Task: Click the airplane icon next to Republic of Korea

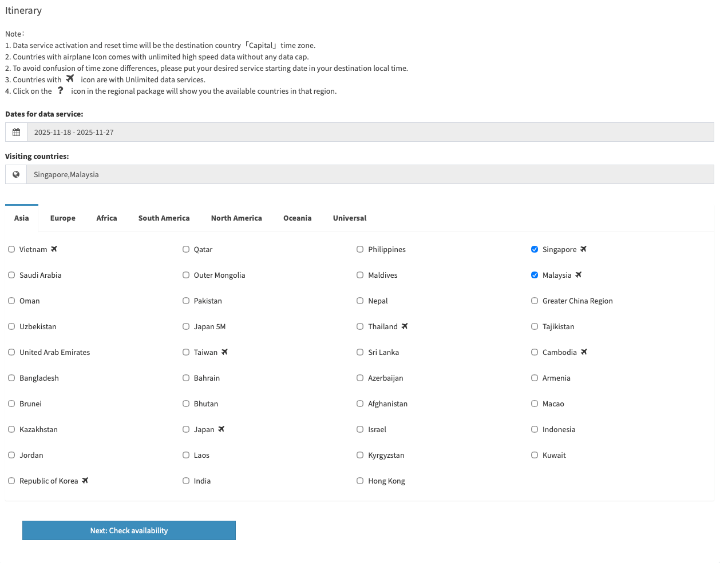Action: pos(85,481)
